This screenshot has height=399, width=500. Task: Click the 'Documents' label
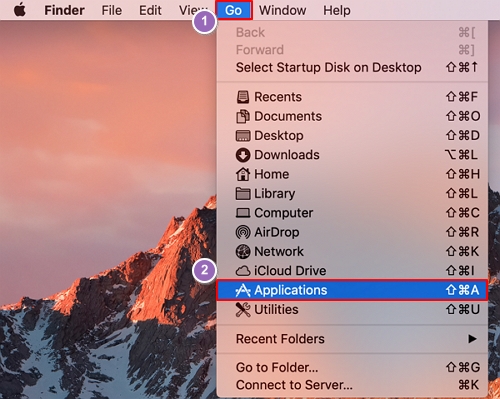[x=288, y=116]
